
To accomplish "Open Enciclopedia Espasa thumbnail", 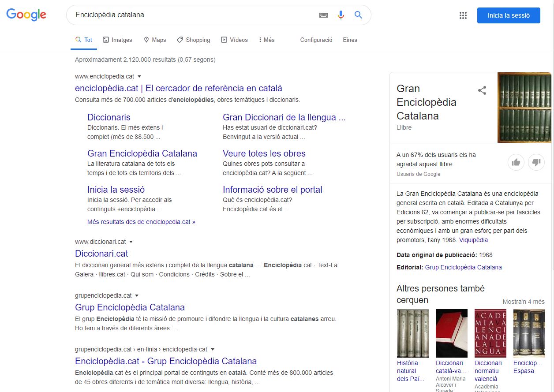I will point(529,333).
